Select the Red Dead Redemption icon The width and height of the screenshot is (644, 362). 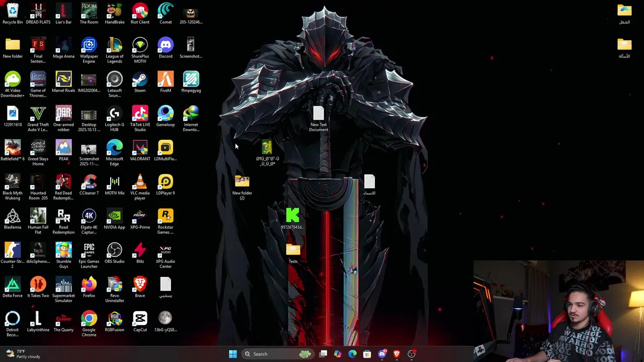[x=63, y=187]
